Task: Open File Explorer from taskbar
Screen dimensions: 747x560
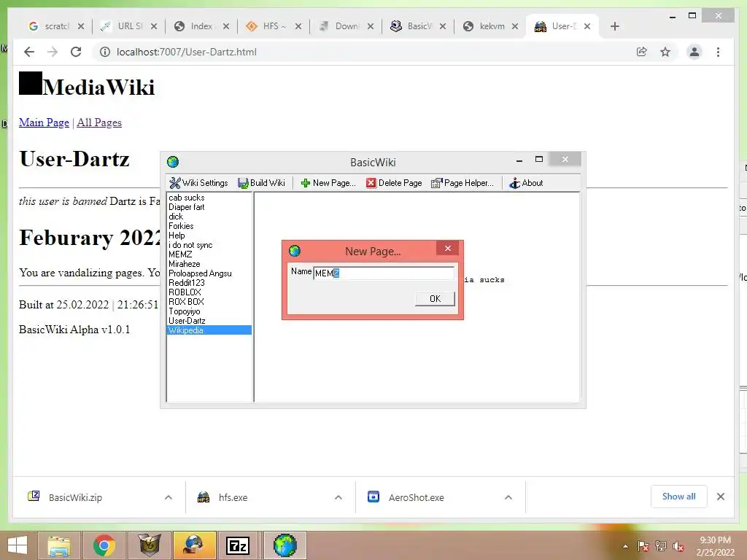Action: click(58, 545)
